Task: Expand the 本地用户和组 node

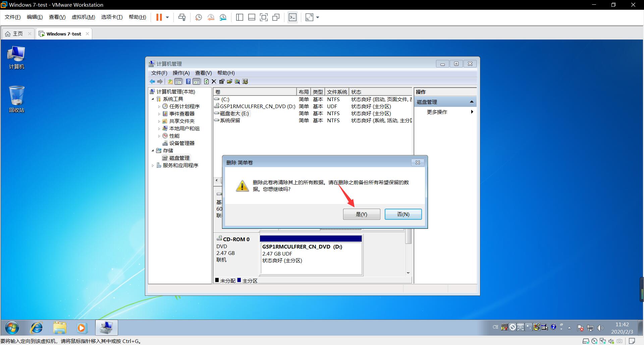Action: tap(159, 129)
